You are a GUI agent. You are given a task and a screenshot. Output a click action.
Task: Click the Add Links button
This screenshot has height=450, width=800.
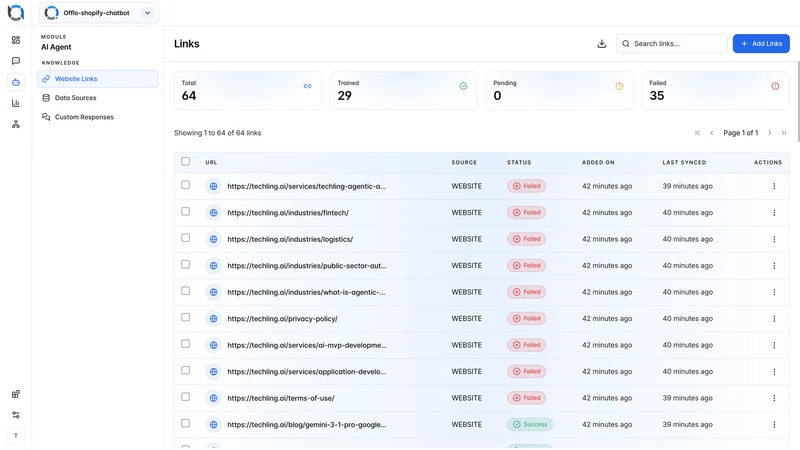tap(761, 44)
